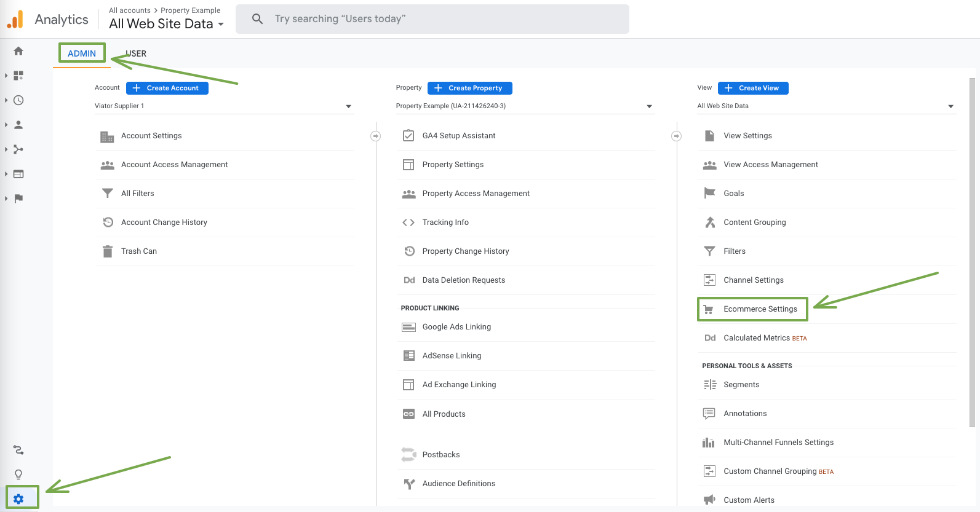Open Behavior layout icon in sidebar

point(18,174)
